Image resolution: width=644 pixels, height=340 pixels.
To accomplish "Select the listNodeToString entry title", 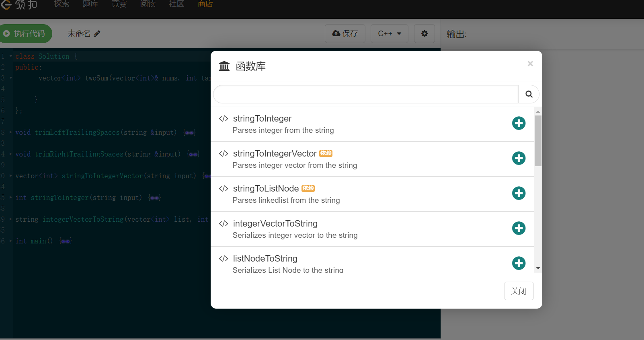I will [x=265, y=258].
